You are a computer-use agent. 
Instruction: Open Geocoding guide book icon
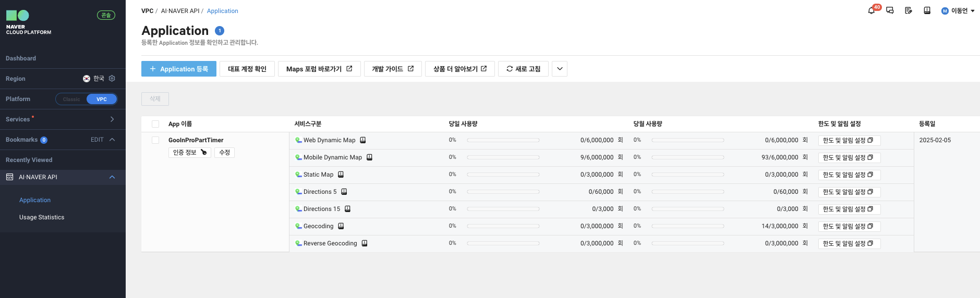pyautogui.click(x=341, y=226)
